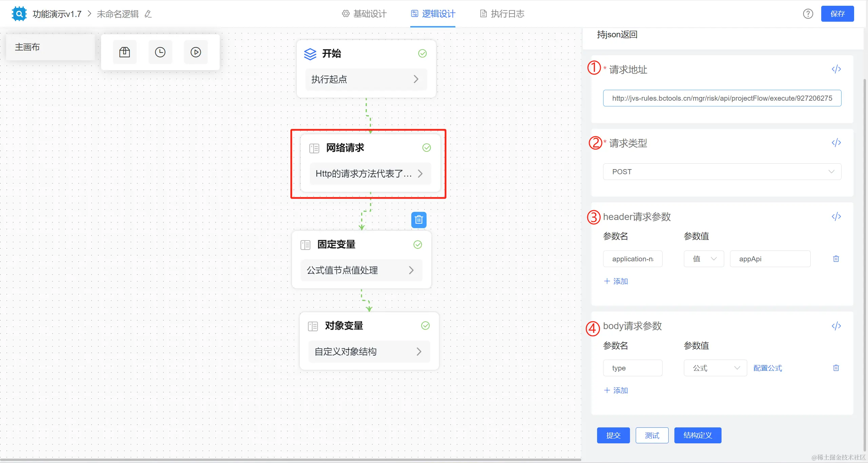Click the package box icon in canvas toolbar
This screenshot has width=868, height=463.
pyautogui.click(x=124, y=52)
